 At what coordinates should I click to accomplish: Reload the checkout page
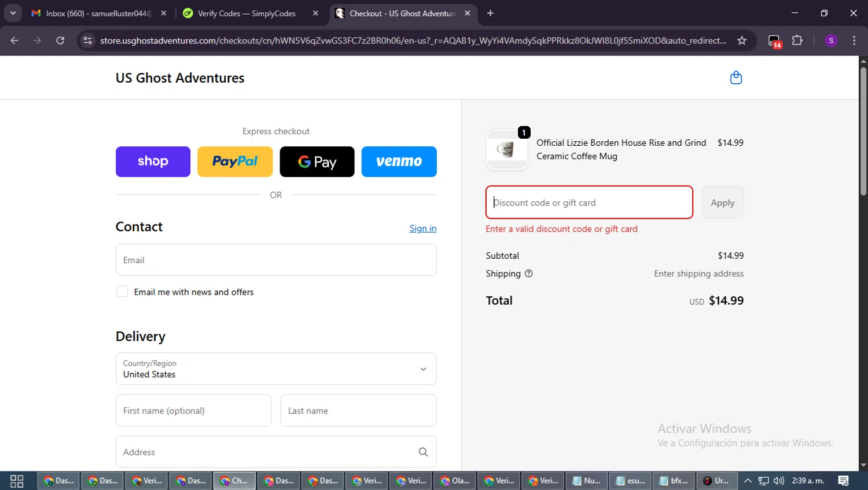60,40
